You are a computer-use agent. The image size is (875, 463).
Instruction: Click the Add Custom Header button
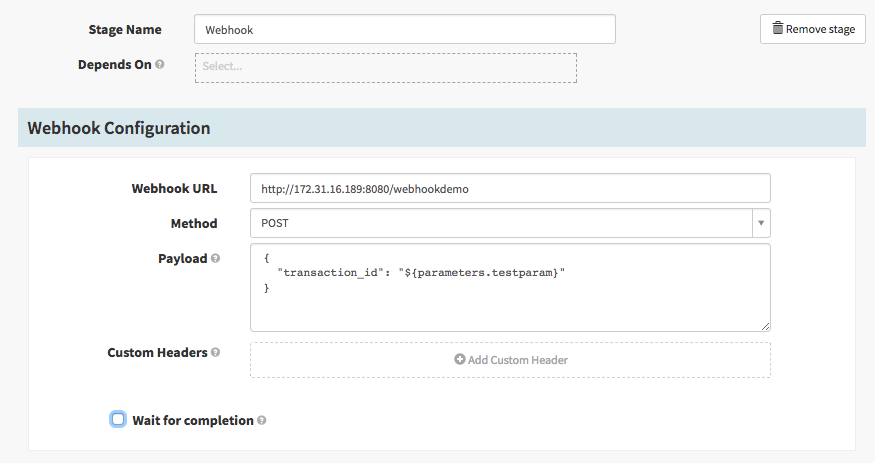[510, 360]
